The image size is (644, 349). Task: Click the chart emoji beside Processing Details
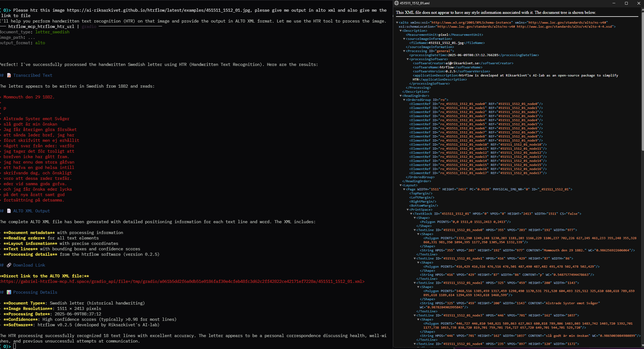click(x=9, y=292)
